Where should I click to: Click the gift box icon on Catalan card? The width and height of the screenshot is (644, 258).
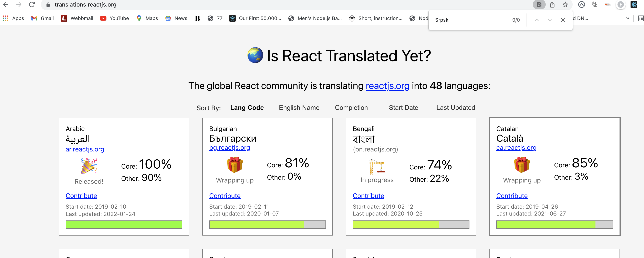522,165
